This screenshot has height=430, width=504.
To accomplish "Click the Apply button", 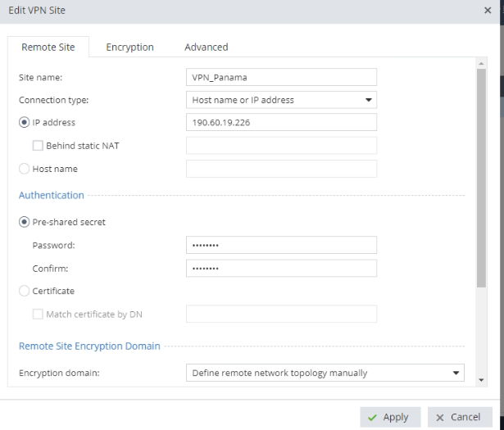I will tap(389, 417).
